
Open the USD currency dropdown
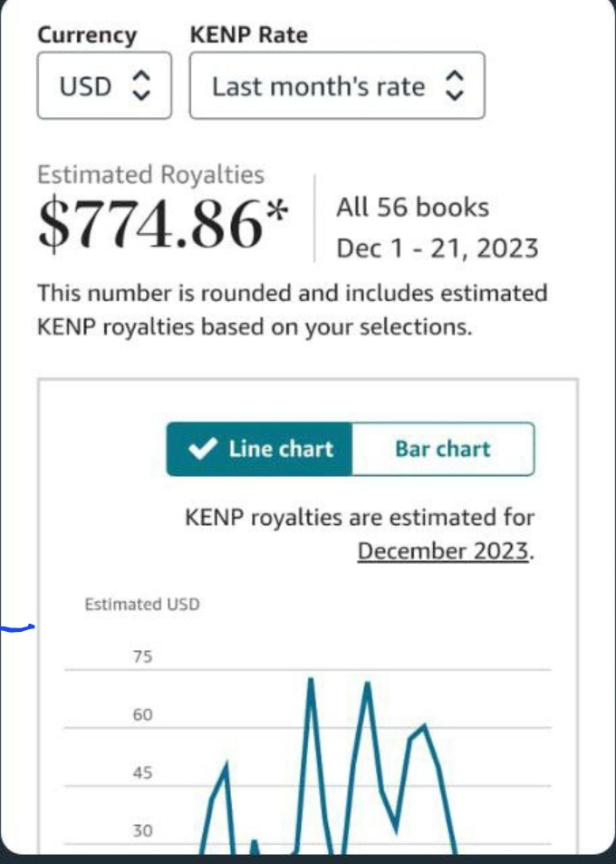104,85
